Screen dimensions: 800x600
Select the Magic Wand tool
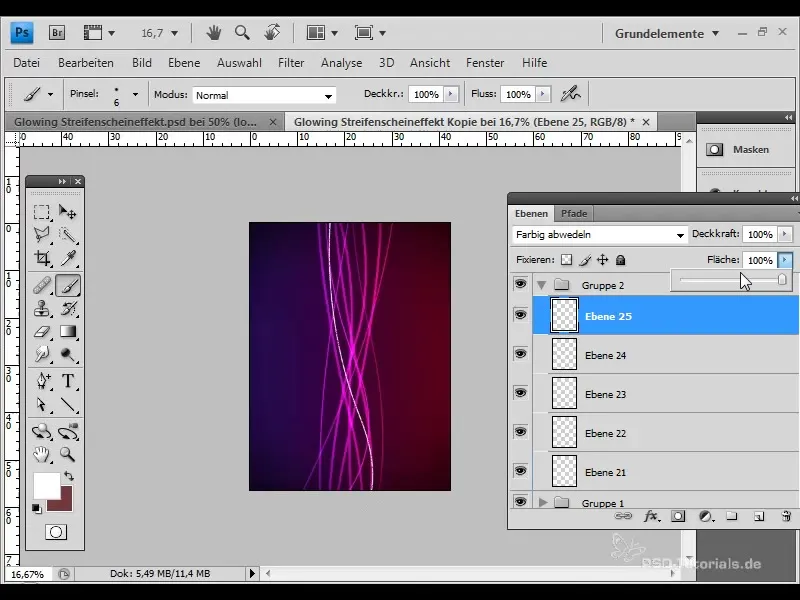pos(67,235)
